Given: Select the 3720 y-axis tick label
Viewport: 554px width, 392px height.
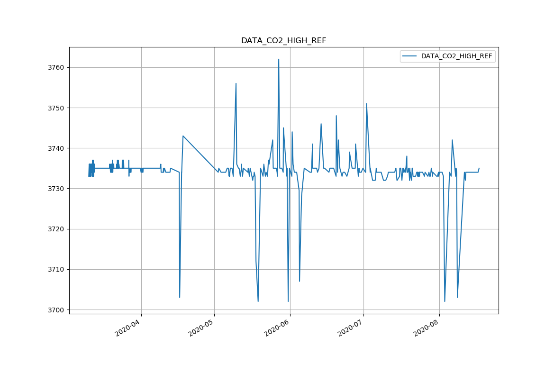Looking at the screenshot, I should tap(56, 229).
